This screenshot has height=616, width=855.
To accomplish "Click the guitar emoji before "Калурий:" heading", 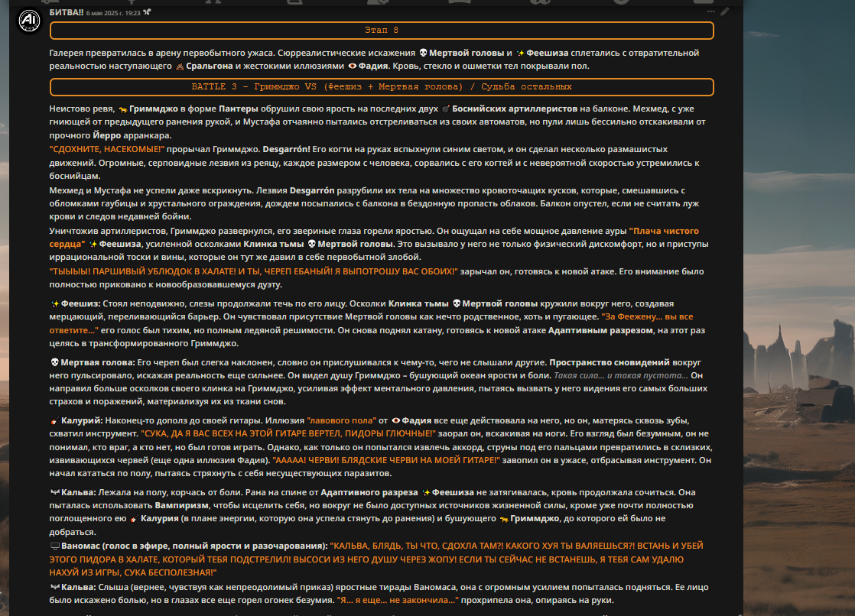I will coord(54,421).
